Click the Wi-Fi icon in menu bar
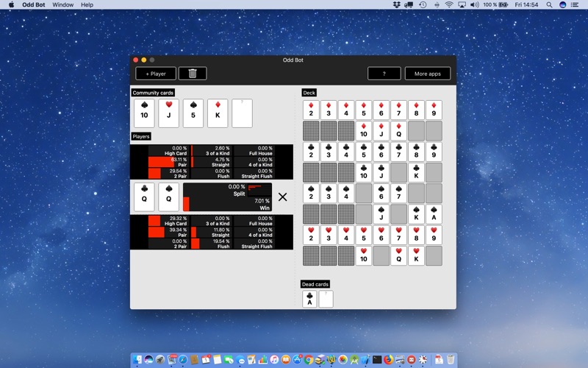 449,4
